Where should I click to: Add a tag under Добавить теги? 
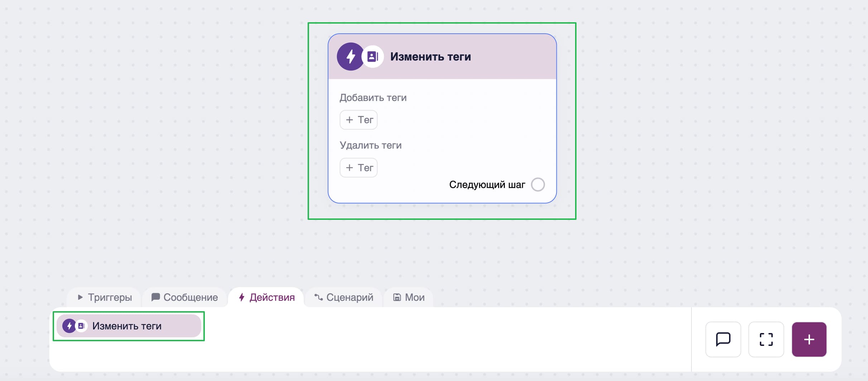[358, 120]
